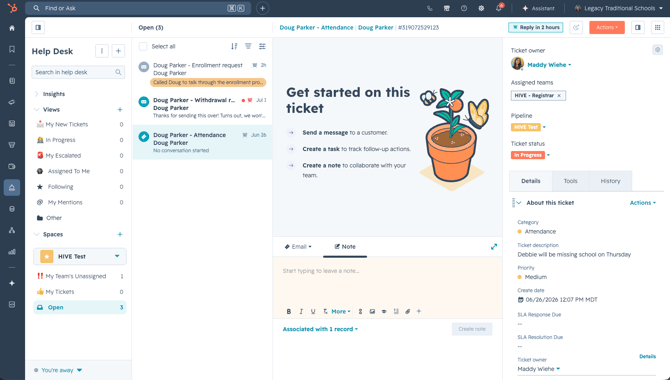Open the notifications bell
Image resolution: width=670 pixels, height=380 pixels.
tap(499, 8)
